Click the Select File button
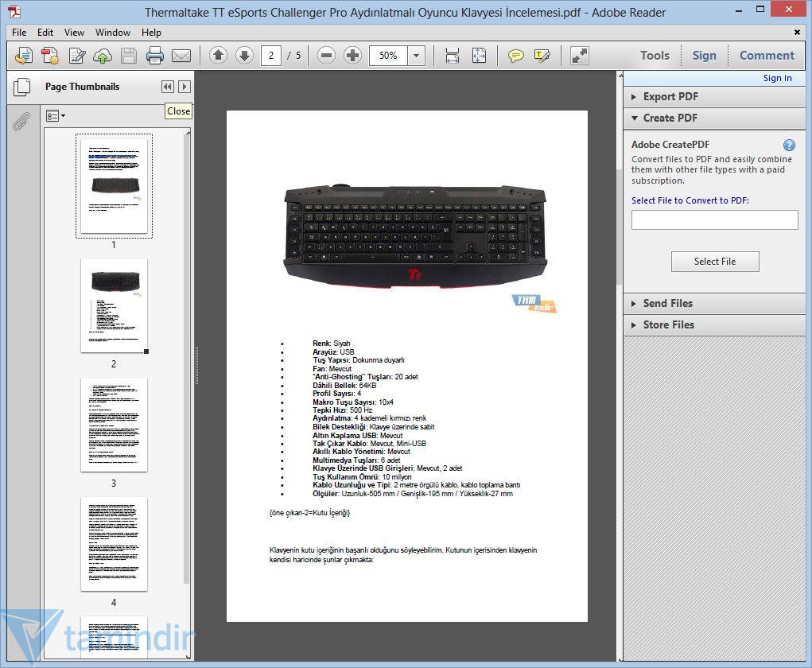812x668 pixels. 715,262
